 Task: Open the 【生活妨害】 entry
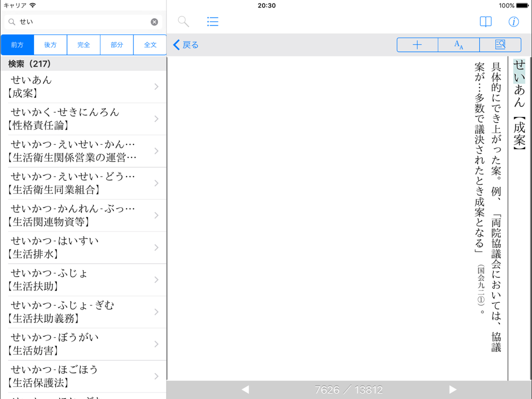pos(84,344)
